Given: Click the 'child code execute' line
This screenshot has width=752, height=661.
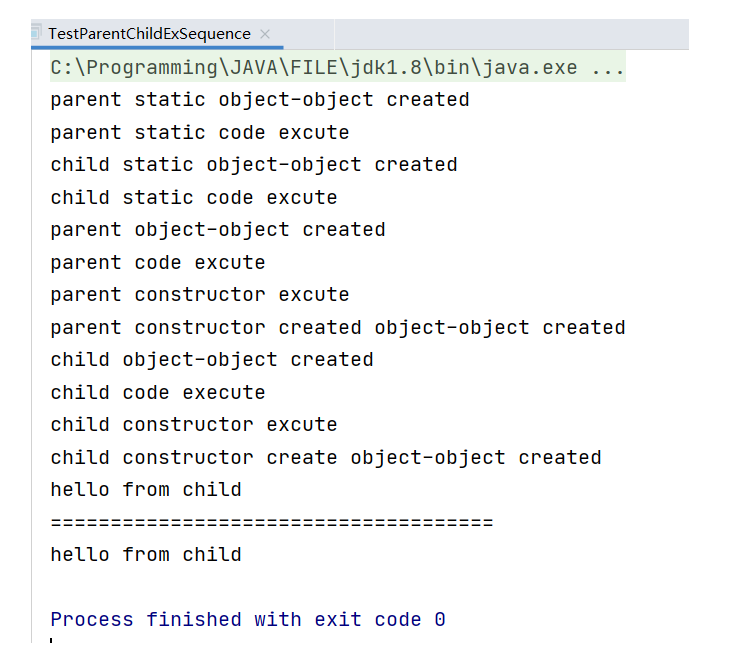Looking at the screenshot, I should [158, 393].
